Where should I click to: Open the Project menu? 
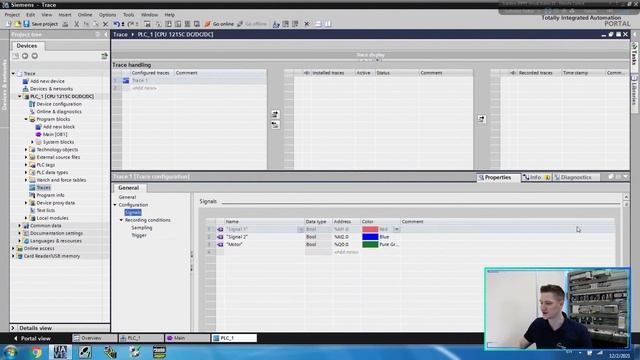click(x=12, y=15)
